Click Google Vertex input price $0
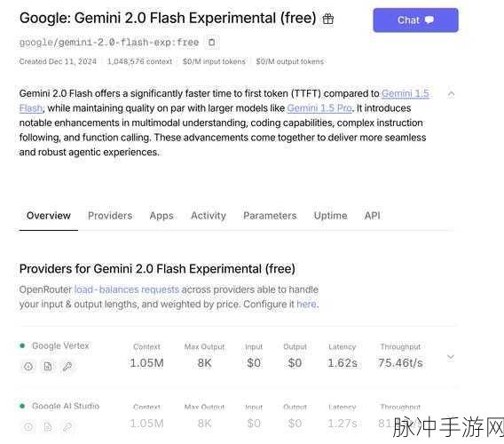Viewport: 504px width, 444px height. coord(254,363)
